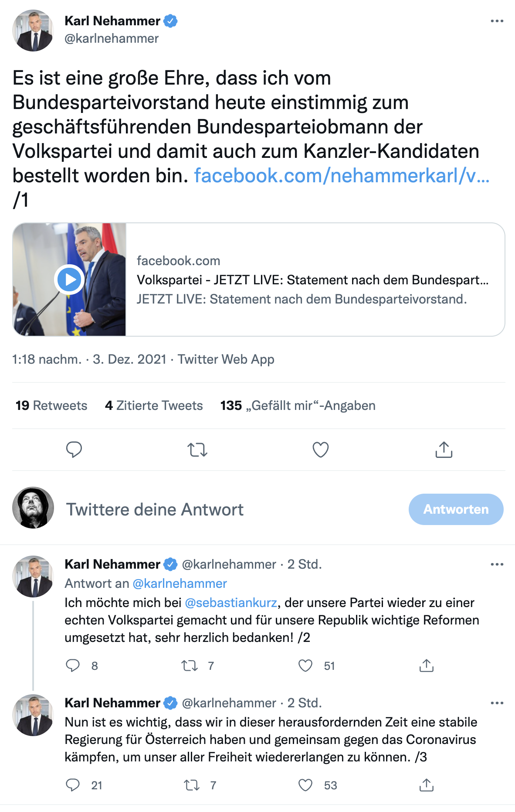Open the facebook.com/nehammerkarl link

tap(342, 176)
